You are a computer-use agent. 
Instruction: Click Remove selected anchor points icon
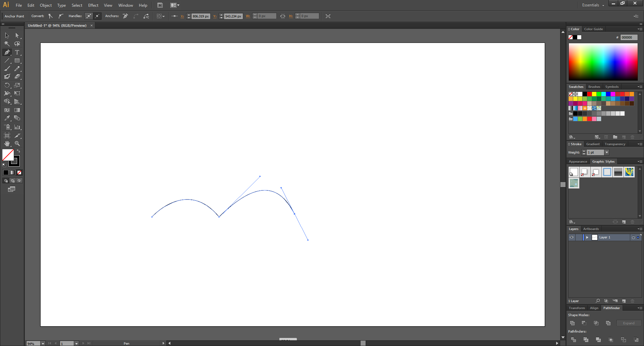(125, 16)
